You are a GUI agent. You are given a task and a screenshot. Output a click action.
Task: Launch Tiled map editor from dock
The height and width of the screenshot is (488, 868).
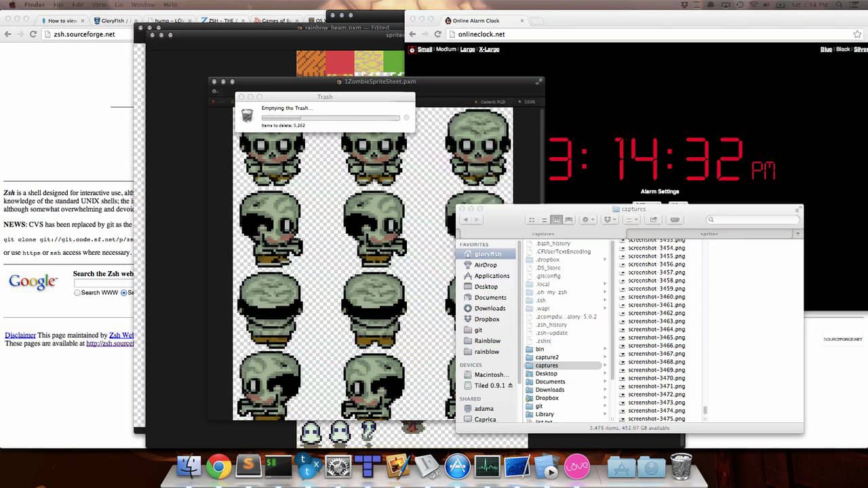click(368, 466)
